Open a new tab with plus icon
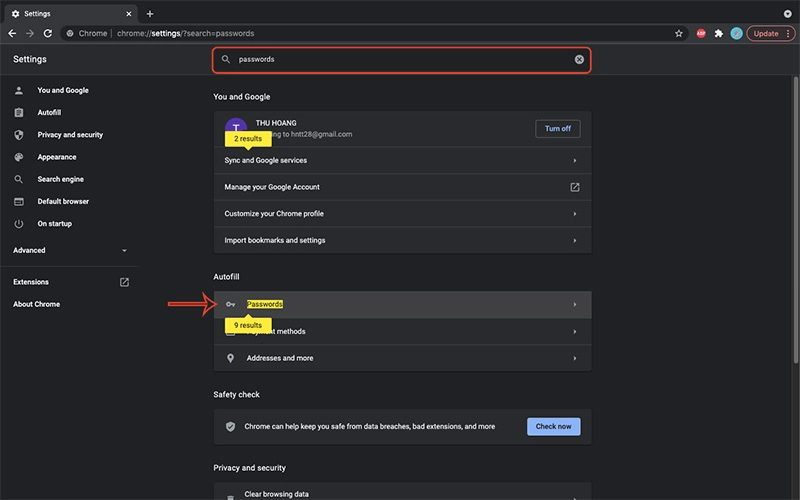 pyautogui.click(x=150, y=14)
